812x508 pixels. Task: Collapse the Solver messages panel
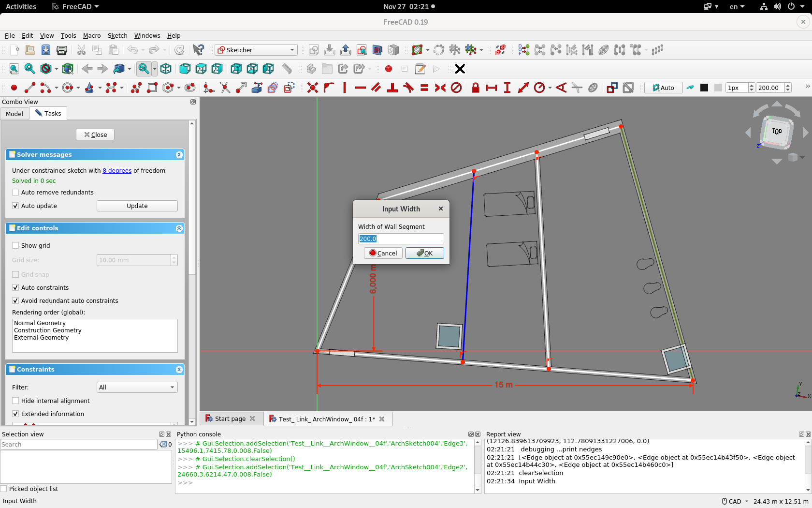(179, 154)
